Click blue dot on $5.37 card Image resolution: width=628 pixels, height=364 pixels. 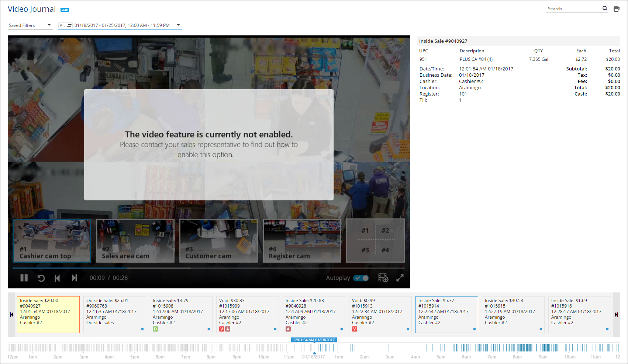click(x=475, y=329)
